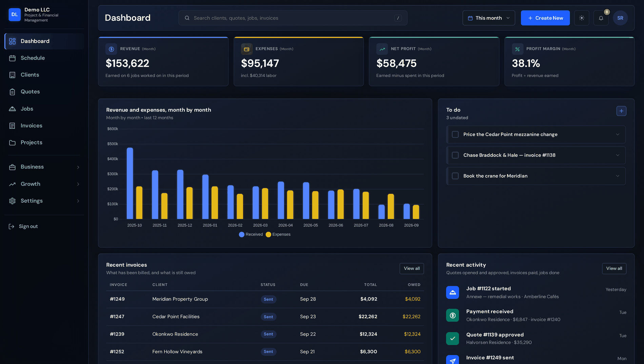Viewport: 644px width, 364px height.
Task: Click the 2025-10 blue Received bar
Action: tap(130, 183)
